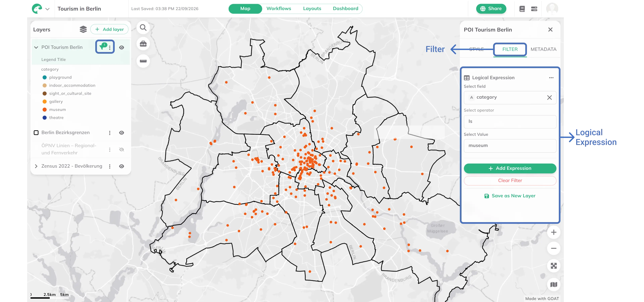Show the ÖPNV Linien layer

[121, 149]
